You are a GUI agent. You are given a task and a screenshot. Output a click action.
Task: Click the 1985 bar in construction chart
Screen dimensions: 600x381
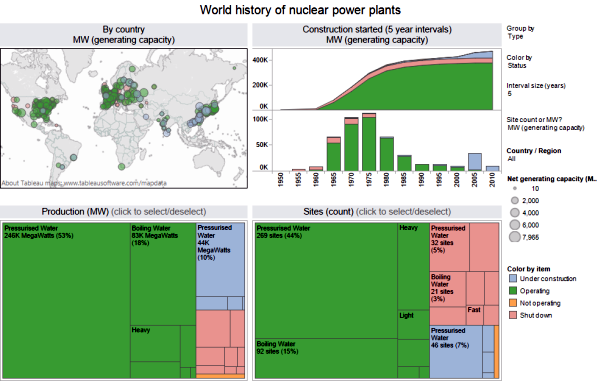tap(404, 163)
